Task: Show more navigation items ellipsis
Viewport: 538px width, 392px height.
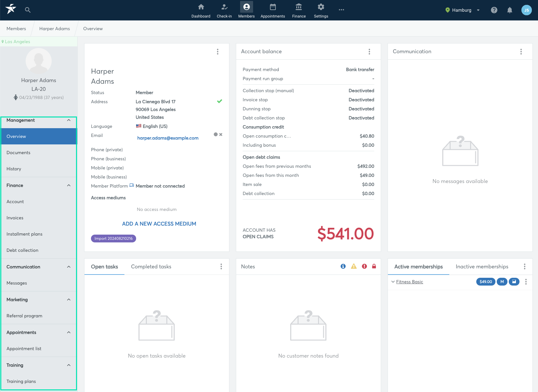Action: (341, 10)
